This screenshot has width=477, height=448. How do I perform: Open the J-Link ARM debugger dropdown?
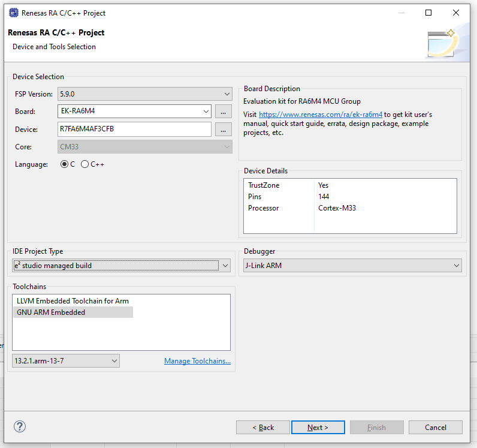tap(352, 266)
